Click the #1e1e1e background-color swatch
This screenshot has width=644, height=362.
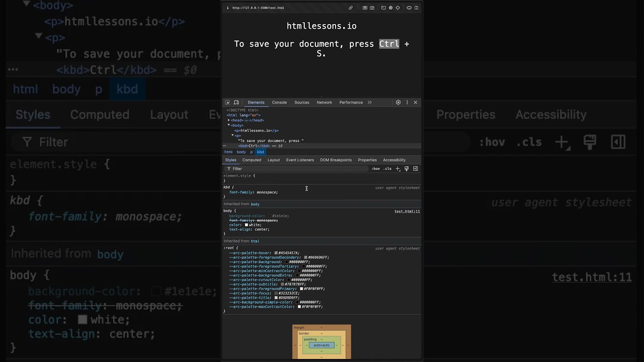[270, 216]
